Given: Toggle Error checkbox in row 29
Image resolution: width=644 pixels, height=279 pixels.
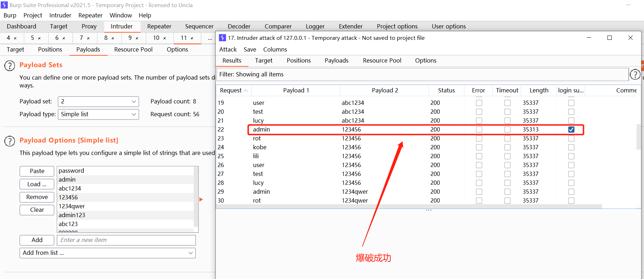Looking at the screenshot, I should [x=479, y=192].
